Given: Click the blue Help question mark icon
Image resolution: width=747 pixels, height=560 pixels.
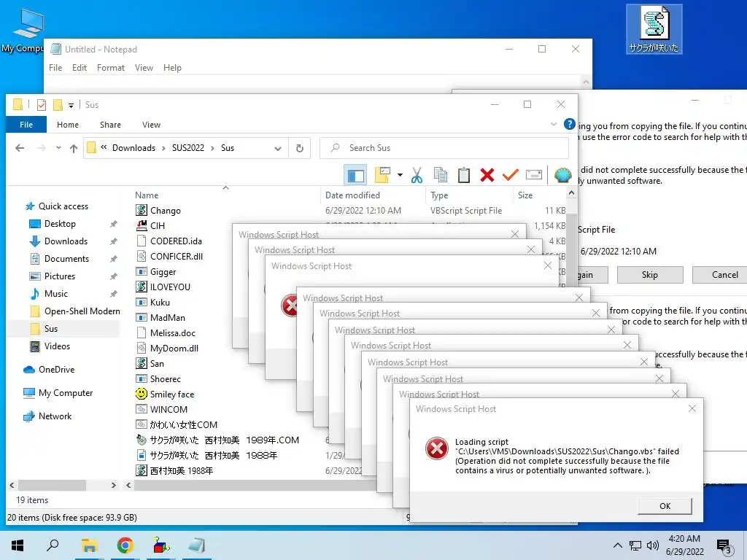Looking at the screenshot, I should [569, 124].
